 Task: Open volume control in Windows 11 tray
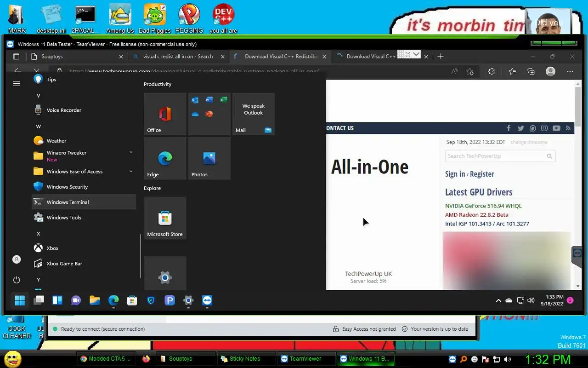531,301
